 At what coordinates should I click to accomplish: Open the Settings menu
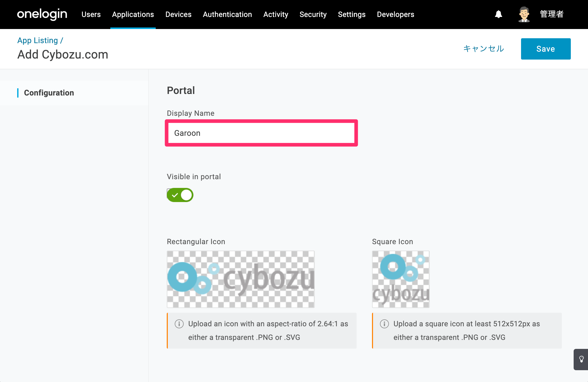click(x=352, y=14)
